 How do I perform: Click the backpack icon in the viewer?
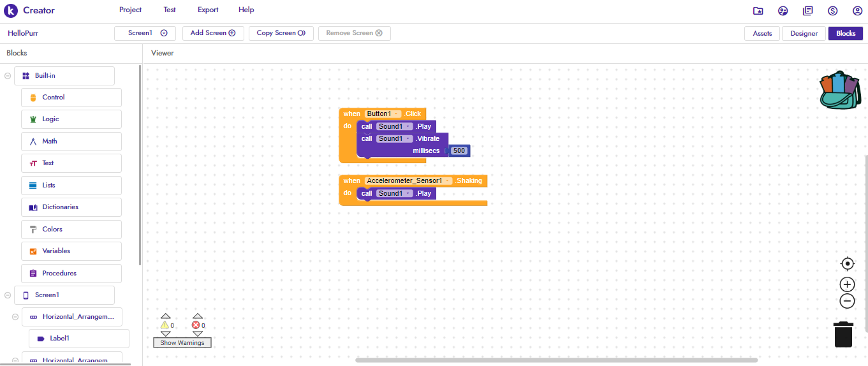click(x=841, y=91)
